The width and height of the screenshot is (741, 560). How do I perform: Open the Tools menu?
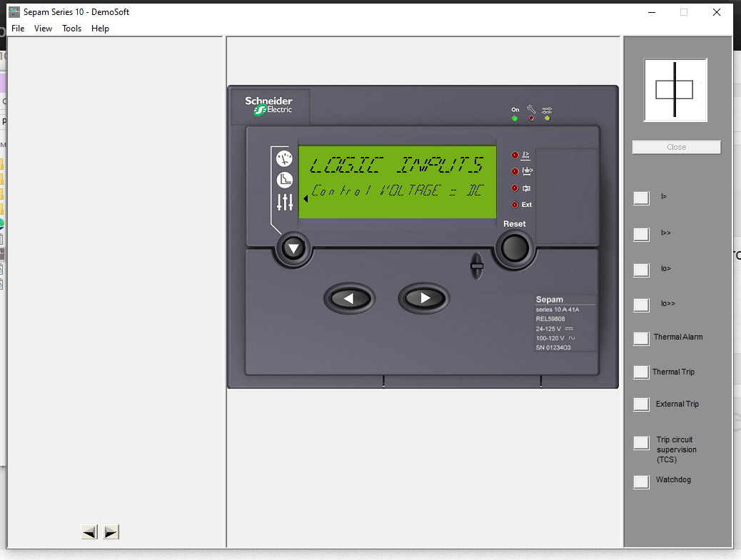[x=72, y=29]
